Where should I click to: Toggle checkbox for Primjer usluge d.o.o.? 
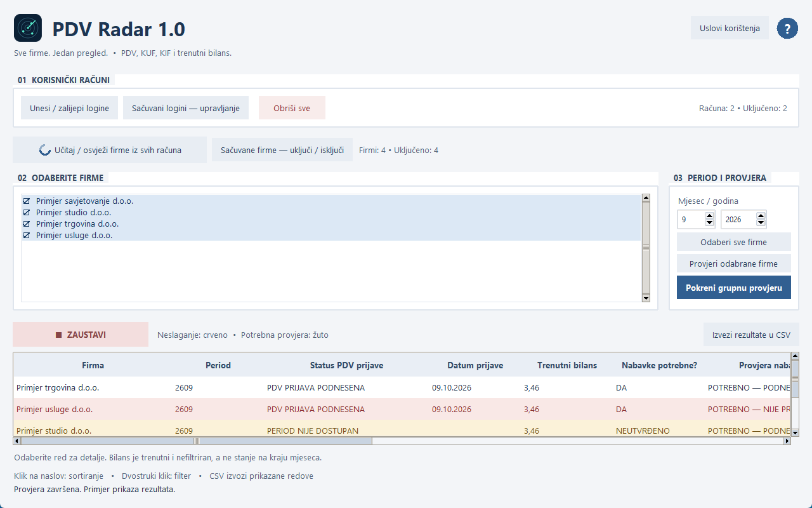pos(27,236)
